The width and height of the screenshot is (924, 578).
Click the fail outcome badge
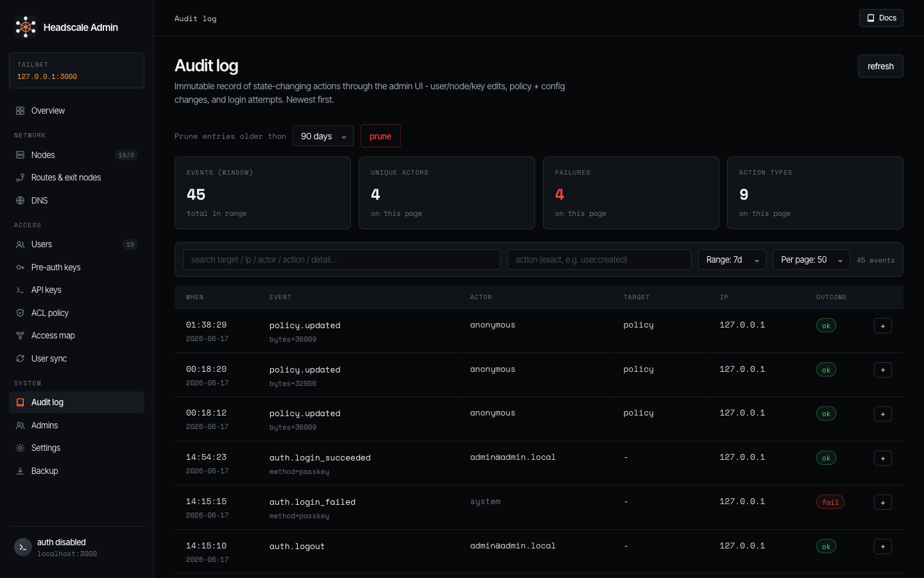(830, 502)
